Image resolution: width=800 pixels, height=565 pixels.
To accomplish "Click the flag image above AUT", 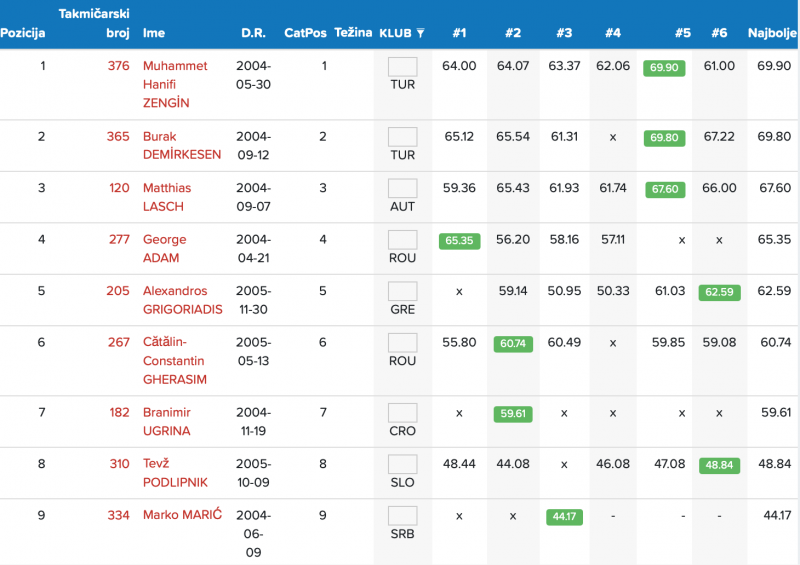I will click(x=402, y=188).
